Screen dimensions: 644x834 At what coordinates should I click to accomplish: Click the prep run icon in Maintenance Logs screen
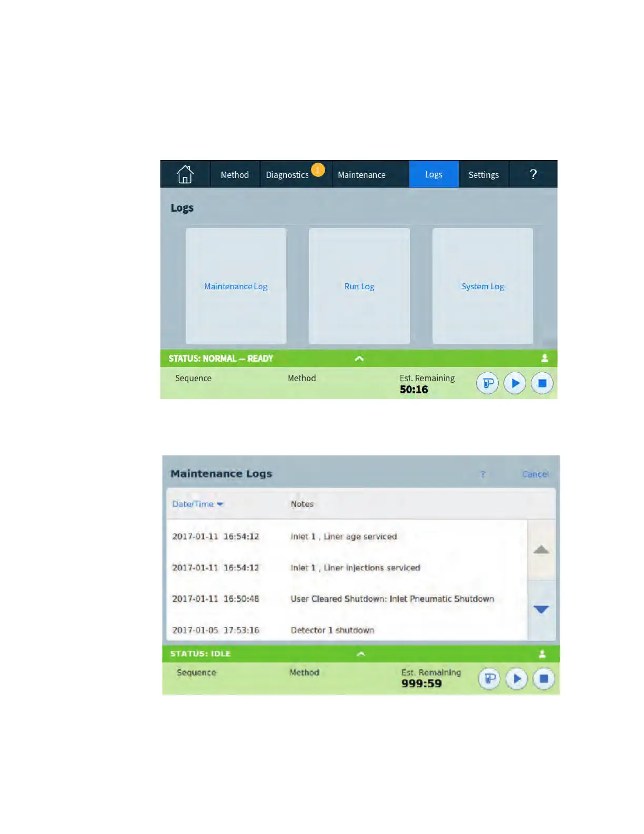tap(489, 679)
